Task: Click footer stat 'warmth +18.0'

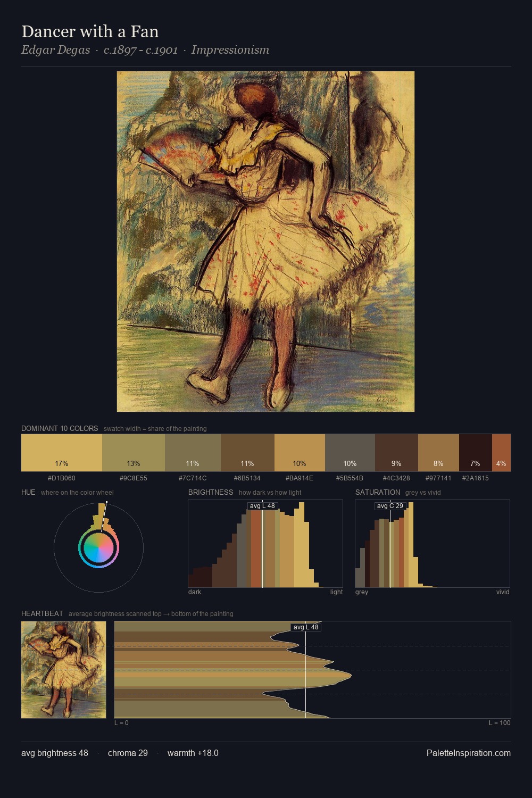Action: pos(193,753)
